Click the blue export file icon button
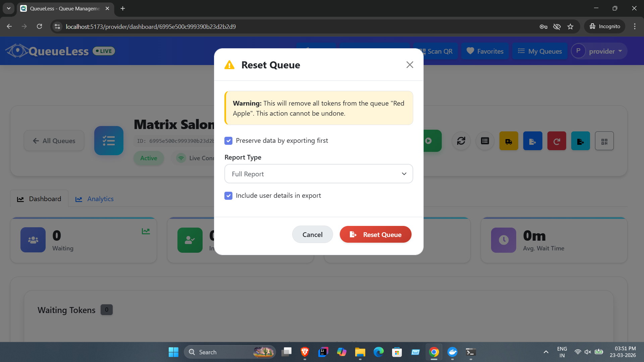644x362 pixels. point(533,141)
